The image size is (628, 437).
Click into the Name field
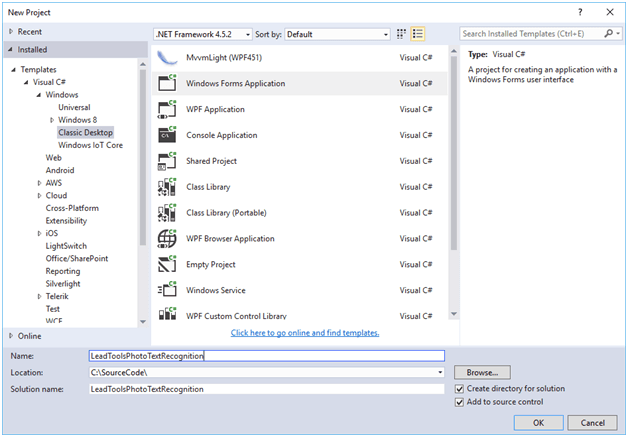point(267,356)
